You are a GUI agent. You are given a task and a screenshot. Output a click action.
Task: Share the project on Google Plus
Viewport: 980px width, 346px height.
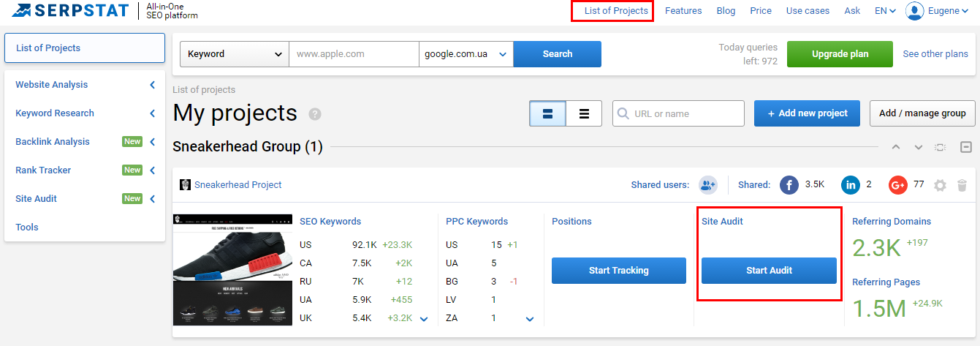point(898,185)
